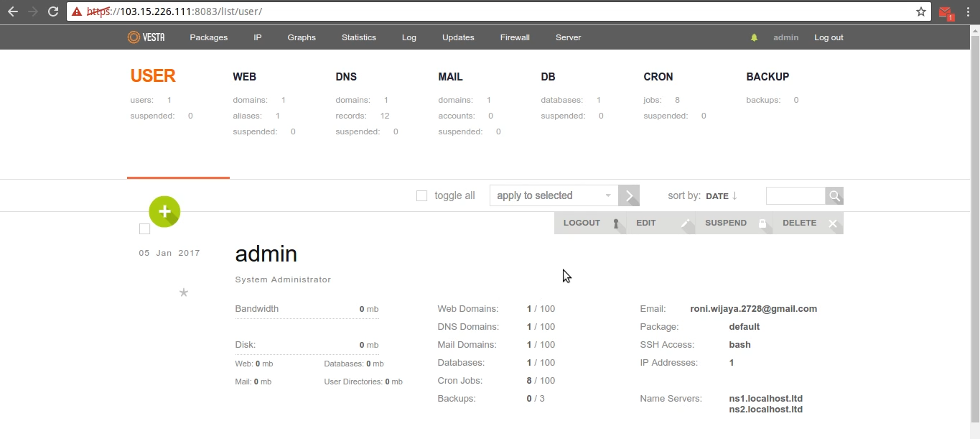Image resolution: width=980 pixels, height=439 pixels.
Task: Click the pencil icon next to EDIT
Action: point(684,223)
